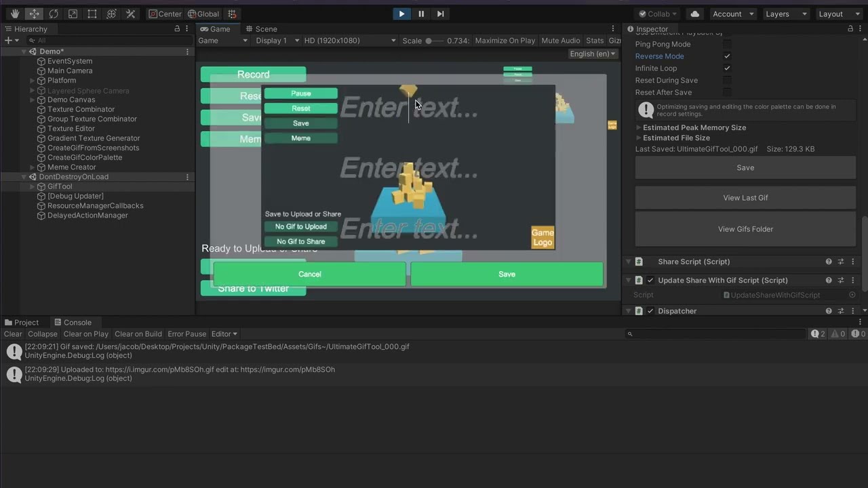This screenshot has height=488, width=868.
Task: Expand Estimated File Size foldout
Action: (639, 138)
